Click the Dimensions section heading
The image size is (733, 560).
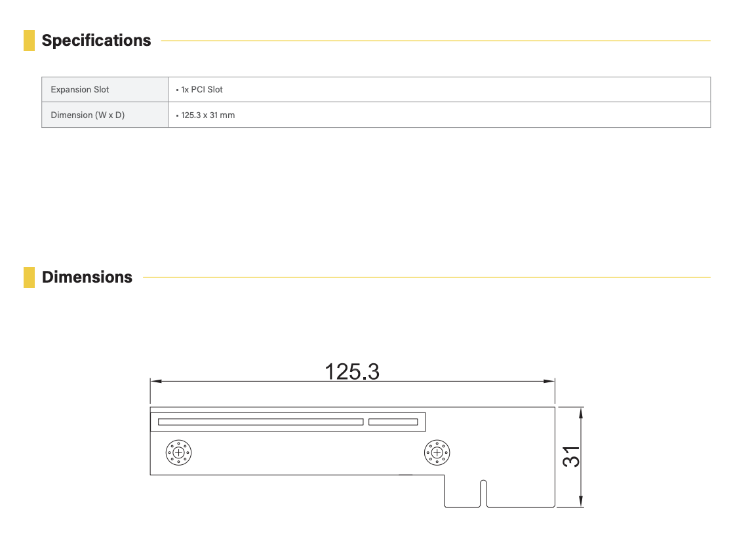[87, 277]
